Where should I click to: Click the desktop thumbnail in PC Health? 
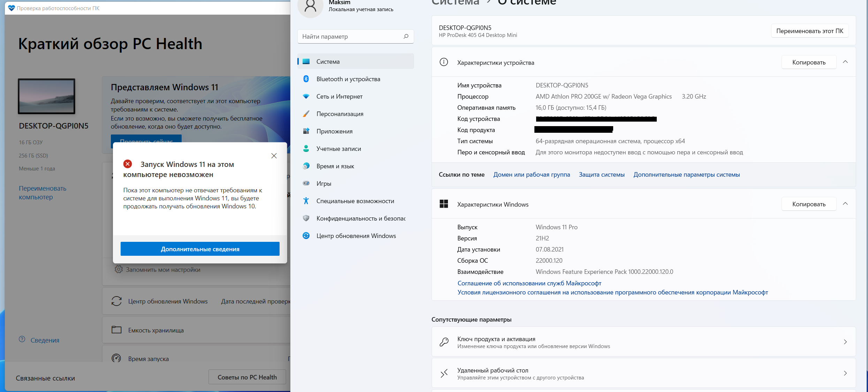pos(46,96)
